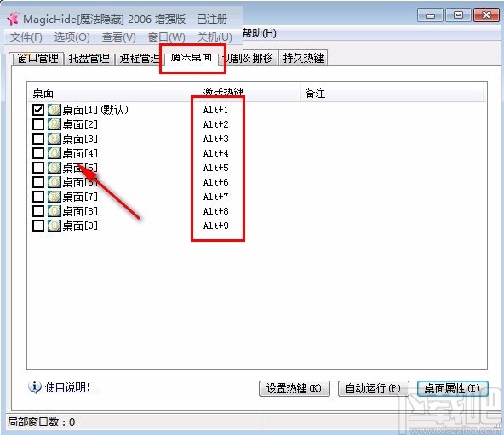504x435 pixels.
Task: Sort by the 桌面 column header
Action: coord(112,93)
